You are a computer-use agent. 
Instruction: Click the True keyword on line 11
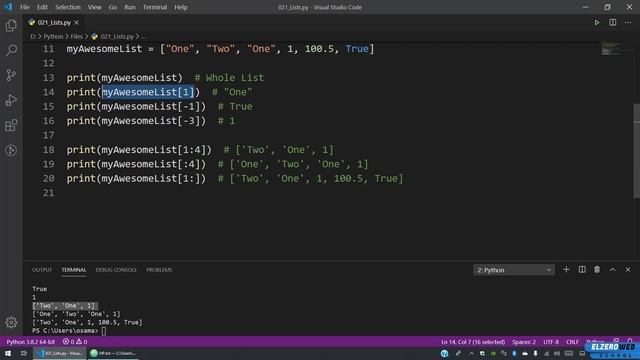357,49
